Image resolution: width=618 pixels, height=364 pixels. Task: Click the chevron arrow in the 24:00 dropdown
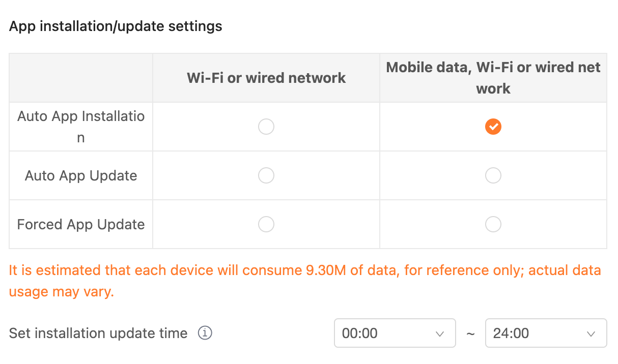tap(591, 333)
